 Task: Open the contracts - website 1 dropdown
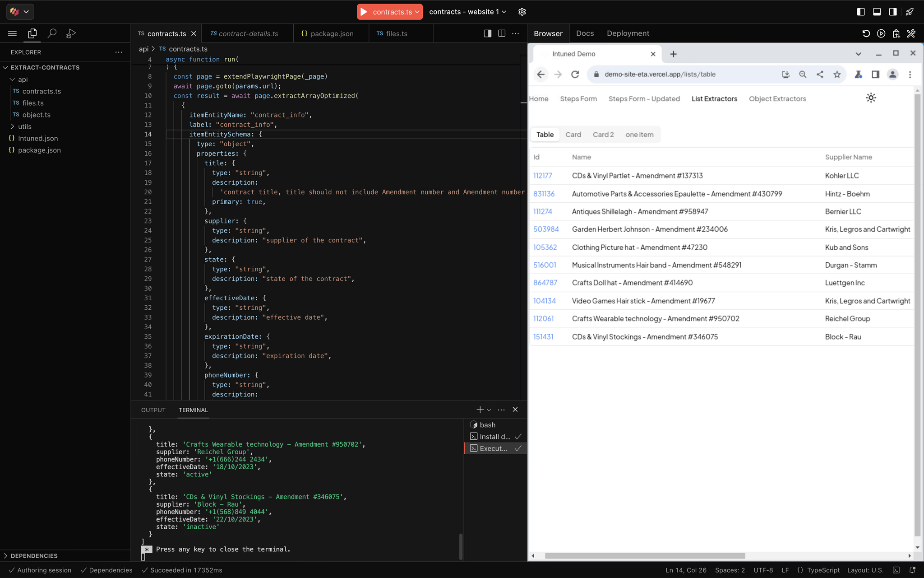(x=467, y=12)
